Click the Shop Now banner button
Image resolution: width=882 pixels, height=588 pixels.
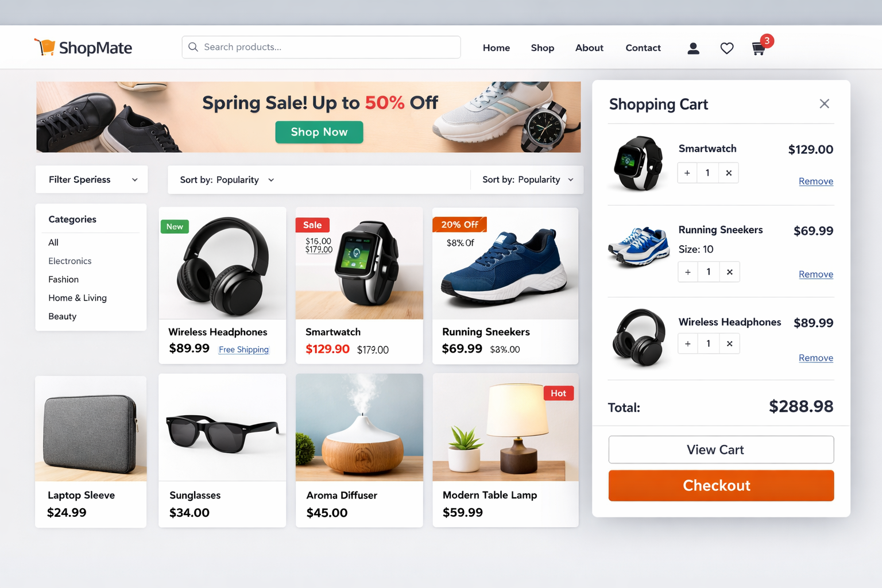click(319, 132)
